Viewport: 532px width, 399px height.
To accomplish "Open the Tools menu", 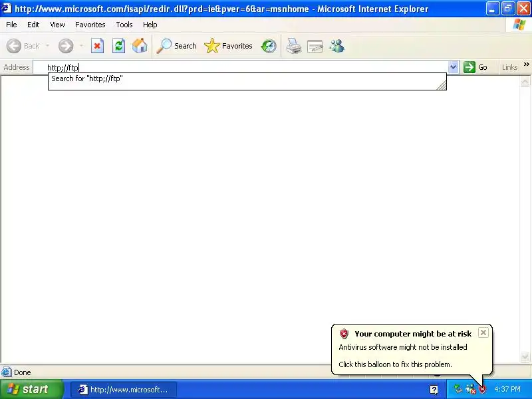I will [124, 25].
